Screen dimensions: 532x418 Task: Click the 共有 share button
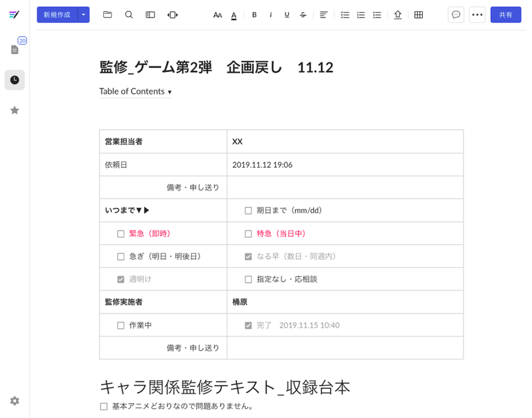point(505,15)
